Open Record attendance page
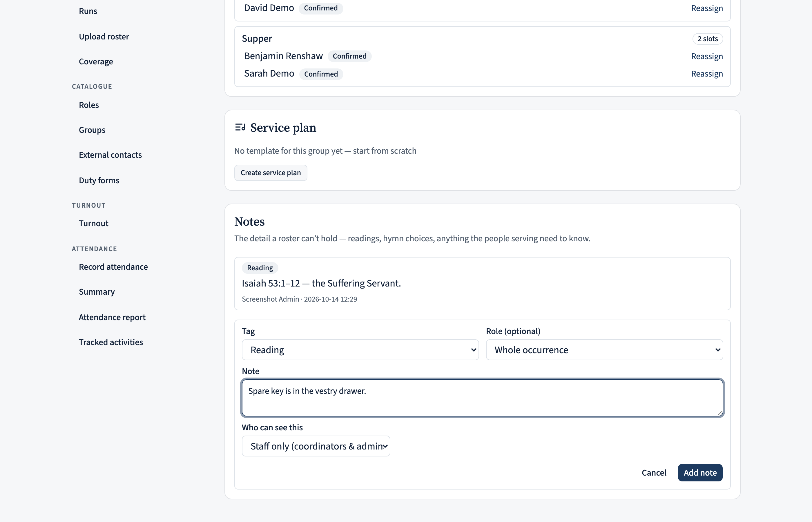The height and width of the screenshot is (522, 812). pos(113,267)
